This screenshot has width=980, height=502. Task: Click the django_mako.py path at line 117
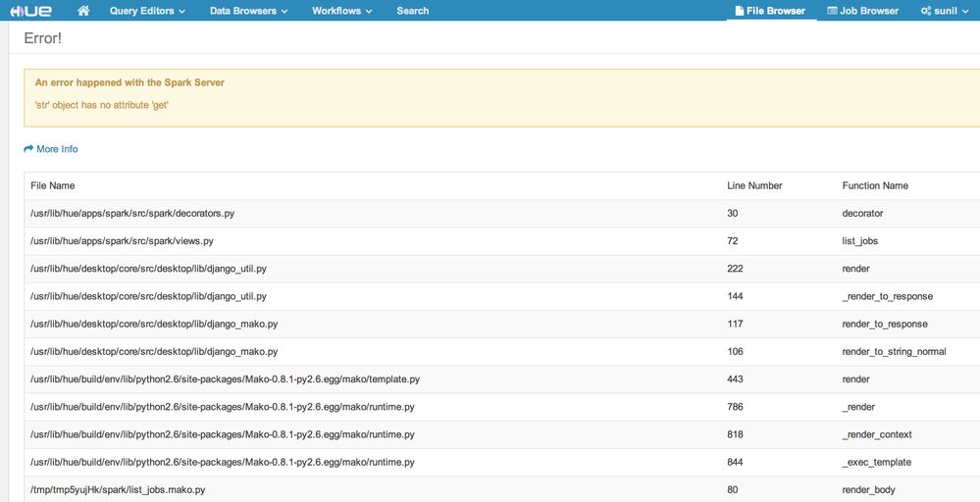tap(154, 324)
